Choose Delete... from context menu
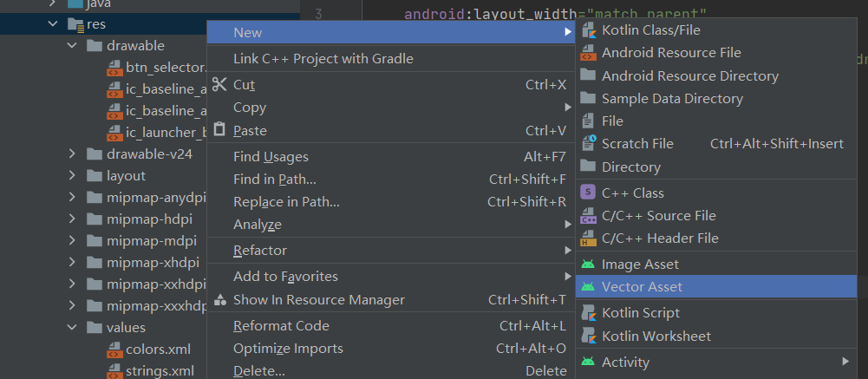 (391, 370)
